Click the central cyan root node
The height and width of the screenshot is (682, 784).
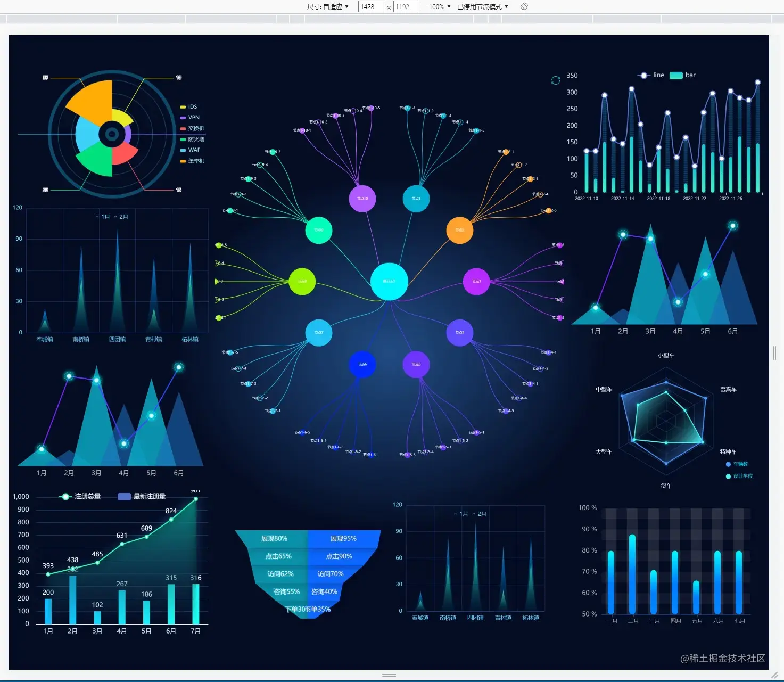[x=389, y=282]
